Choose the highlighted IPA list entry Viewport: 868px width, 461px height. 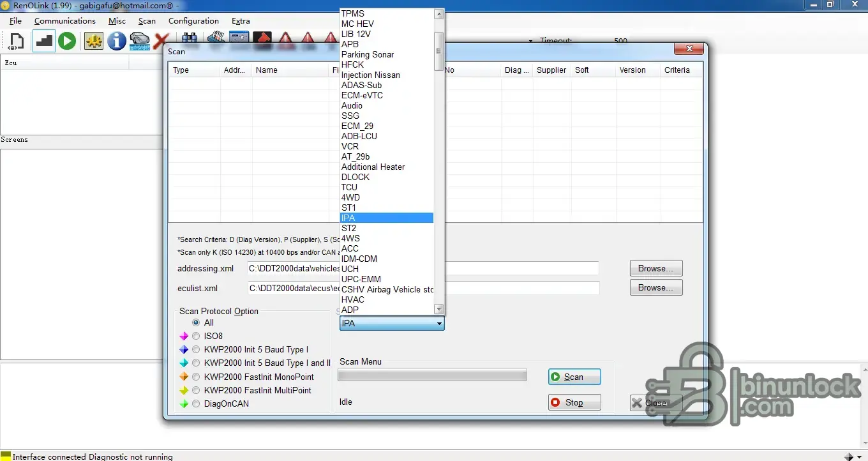pyautogui.click(x=387, y=218)
